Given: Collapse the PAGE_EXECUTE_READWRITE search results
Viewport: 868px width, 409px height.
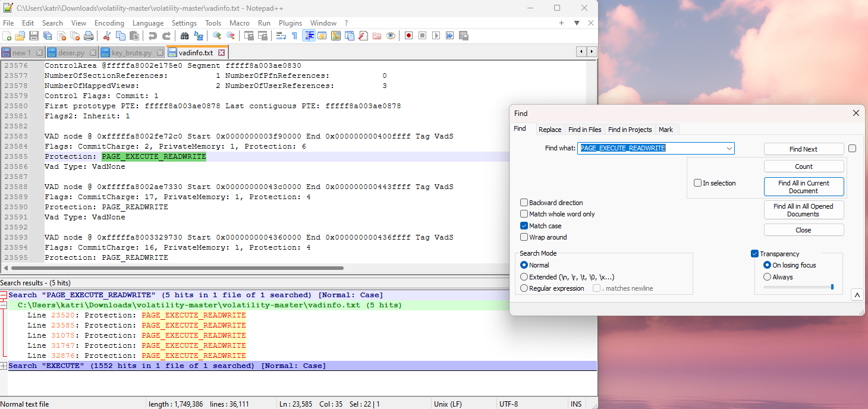Looking at the screenshot, I should click(x=4, y=294).
